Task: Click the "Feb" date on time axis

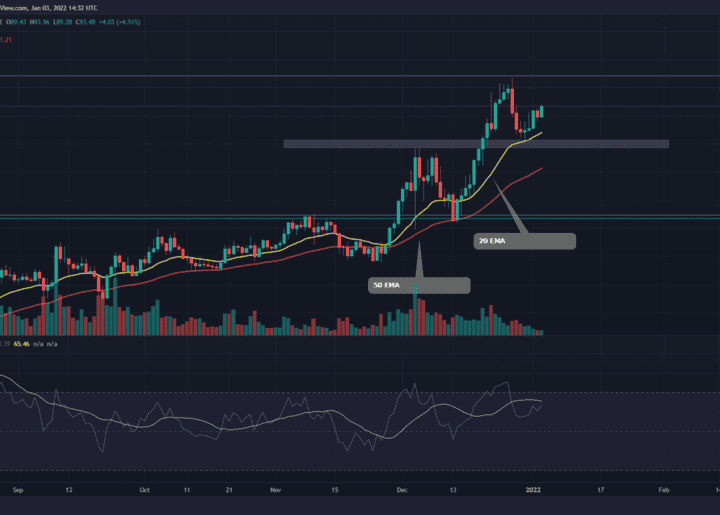Action: pyautogui.click(x=664, y=491)
